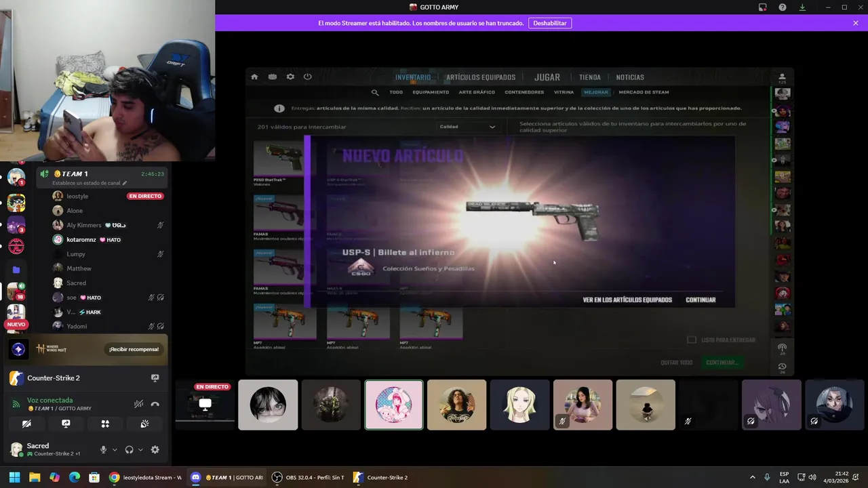
Task: Mute microphone in Discord user panel
Action: [x=104, y=449]
